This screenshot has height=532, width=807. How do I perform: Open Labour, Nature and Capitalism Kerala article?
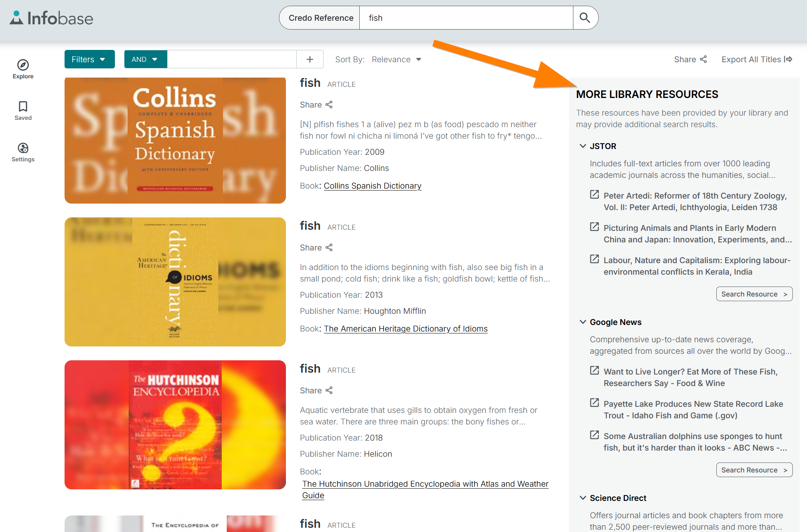[x=697, y=266]
